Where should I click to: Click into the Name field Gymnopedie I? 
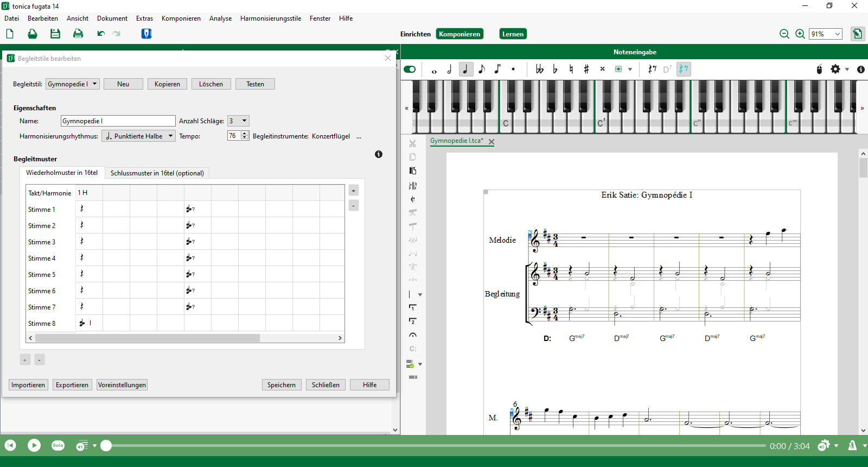118,121
